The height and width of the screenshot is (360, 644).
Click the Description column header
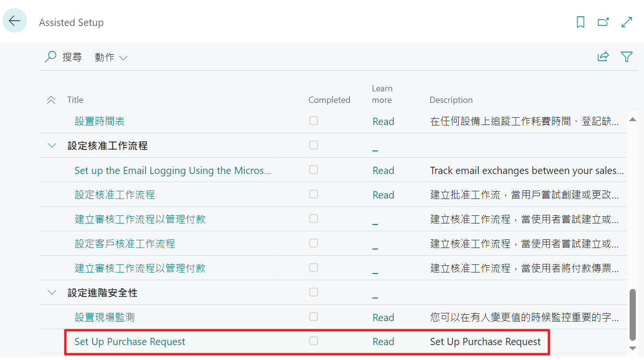(x=451, y=100)
